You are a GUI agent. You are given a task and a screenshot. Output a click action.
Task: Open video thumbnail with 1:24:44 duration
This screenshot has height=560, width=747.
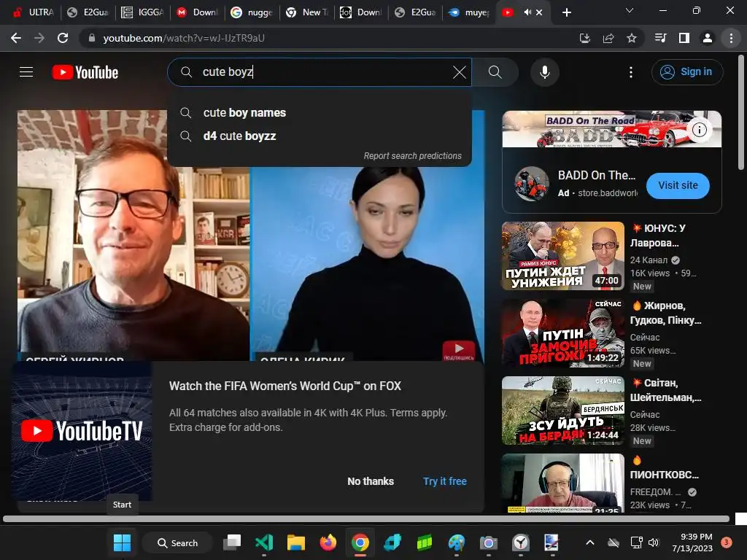(x=563, y=411)
